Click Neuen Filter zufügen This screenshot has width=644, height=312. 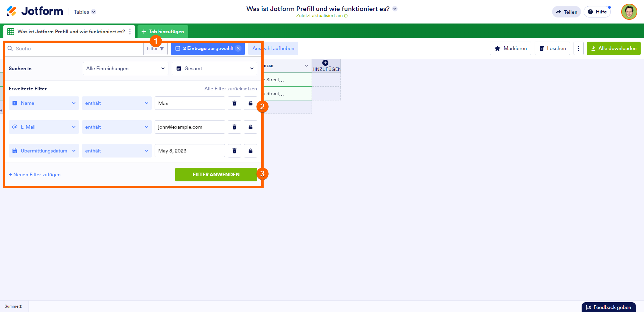pyautogui.click(x=35, y=175)
